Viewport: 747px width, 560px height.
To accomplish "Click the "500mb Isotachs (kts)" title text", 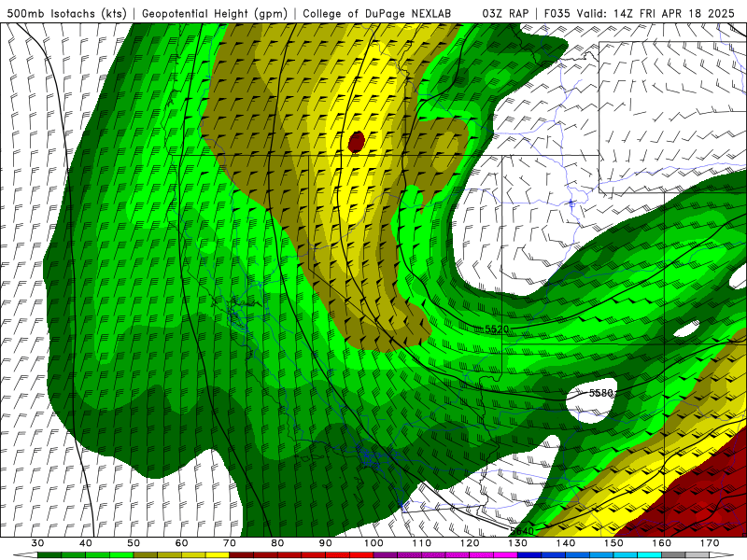I will click(66, 13).
